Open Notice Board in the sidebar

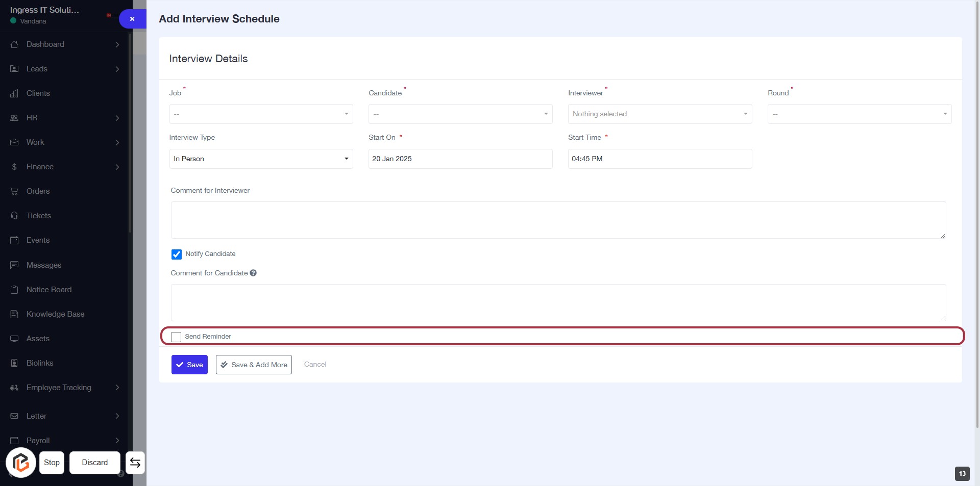click(x=49, y=290)
